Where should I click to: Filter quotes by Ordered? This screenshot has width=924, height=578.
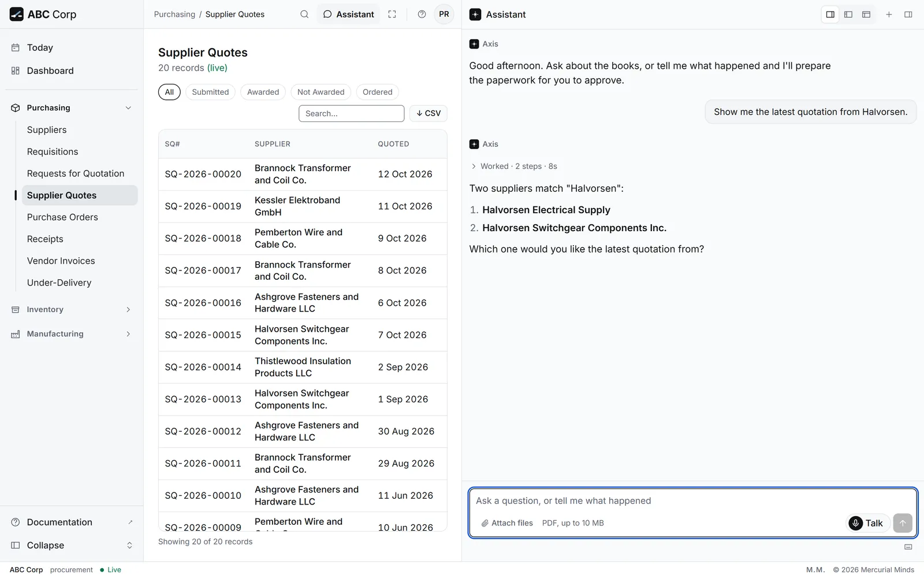[x=377, y=92]
